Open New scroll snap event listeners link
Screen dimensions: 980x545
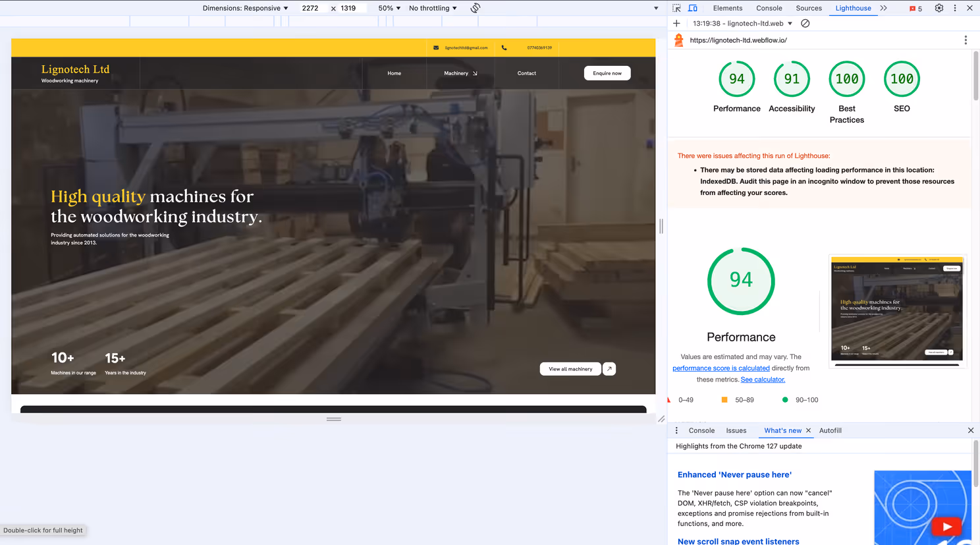pyautogui.click(x=738, y=541)
